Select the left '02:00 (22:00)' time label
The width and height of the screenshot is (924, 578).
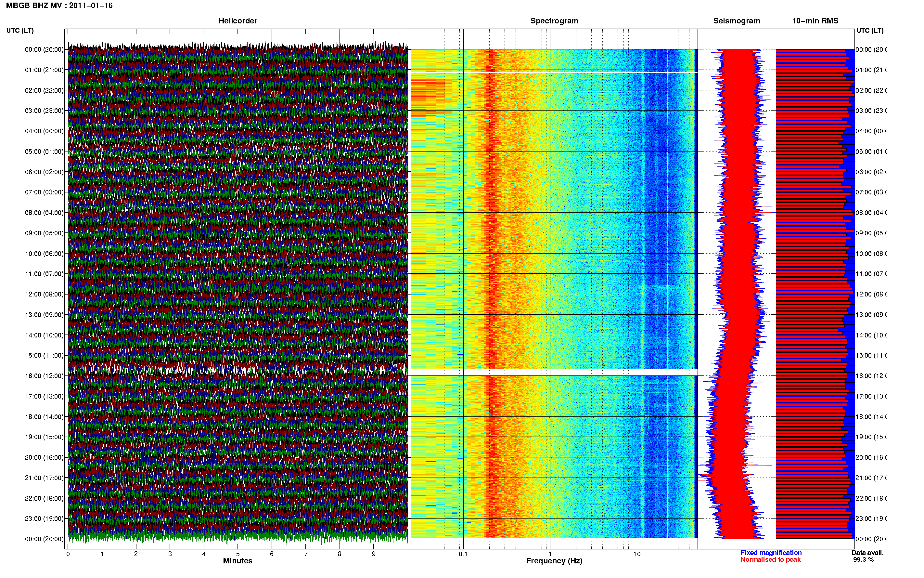[x=44, y=90]
